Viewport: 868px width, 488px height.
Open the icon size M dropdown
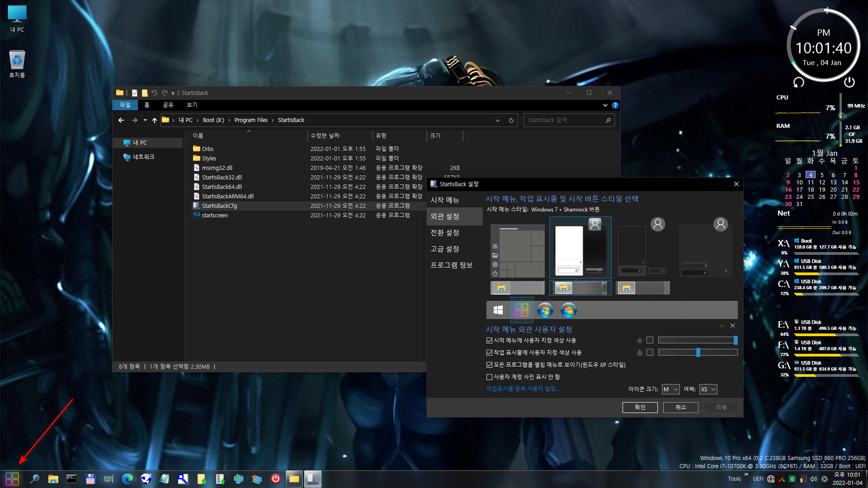pos(670,389)
